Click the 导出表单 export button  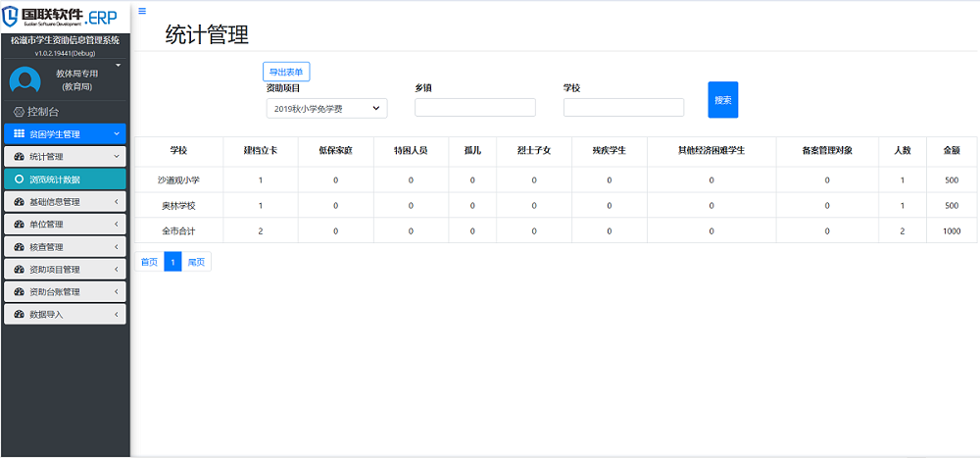[x=286, y=72]
